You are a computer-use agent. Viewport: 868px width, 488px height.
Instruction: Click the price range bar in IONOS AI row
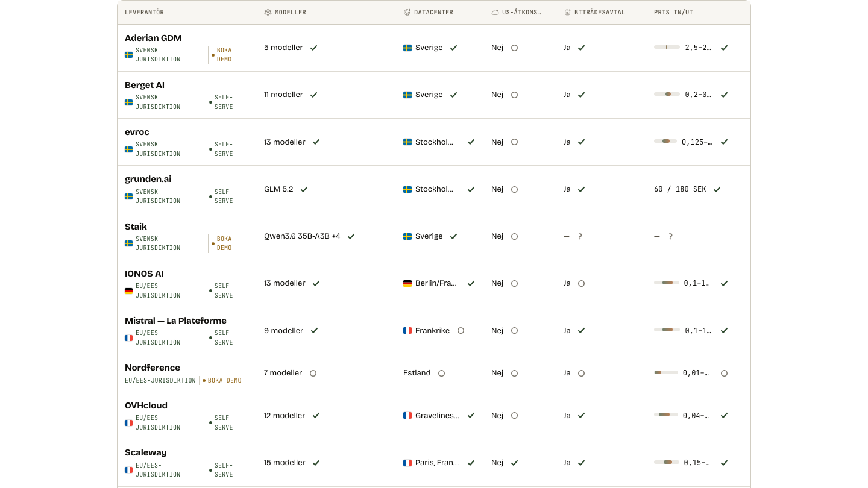[667, 283]
